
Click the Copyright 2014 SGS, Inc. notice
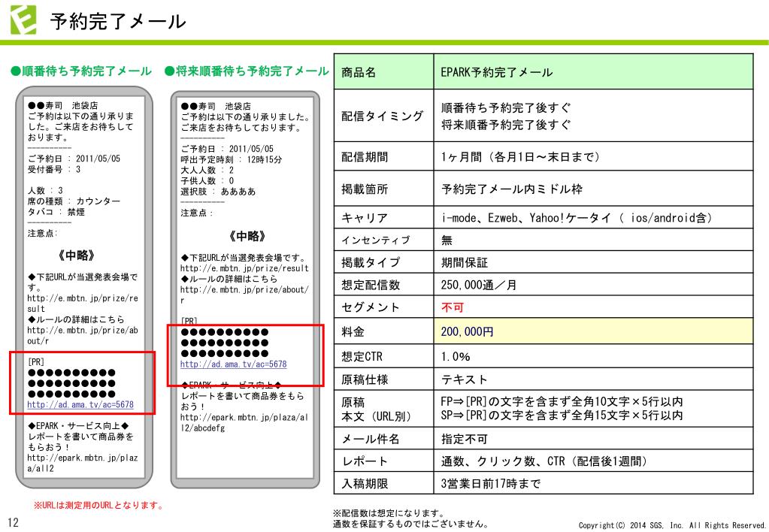pyautogui.click(x=672, y=525)
